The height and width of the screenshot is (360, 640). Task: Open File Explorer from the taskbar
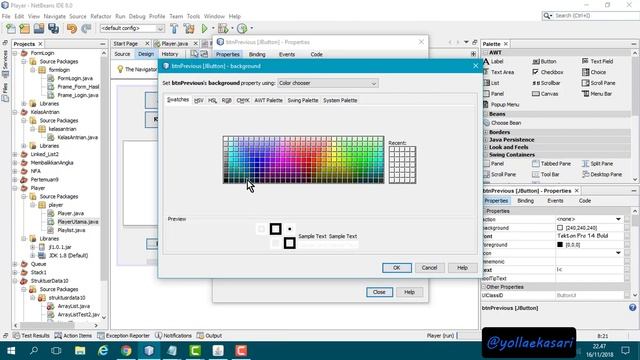pyautogui.click(x=80, y=351)
